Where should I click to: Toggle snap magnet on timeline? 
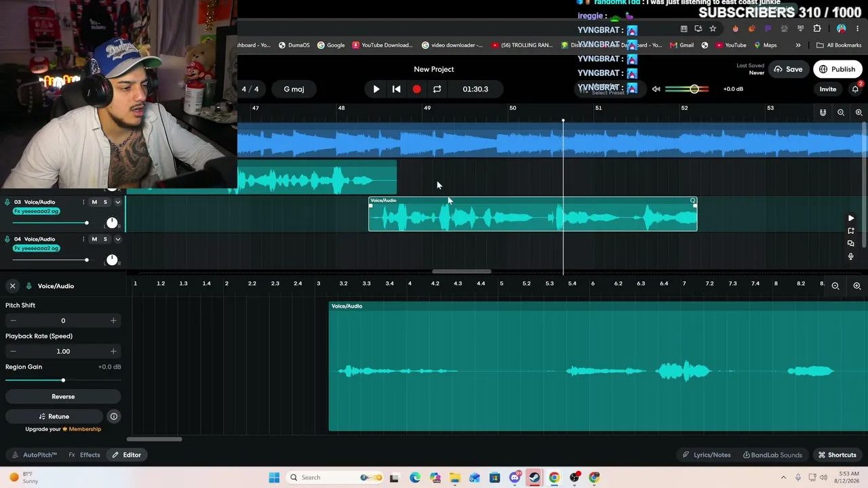823,113
